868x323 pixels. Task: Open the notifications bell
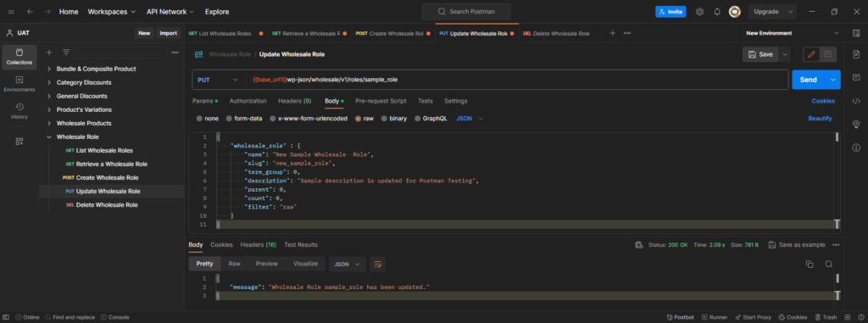(x=717, y=12)
